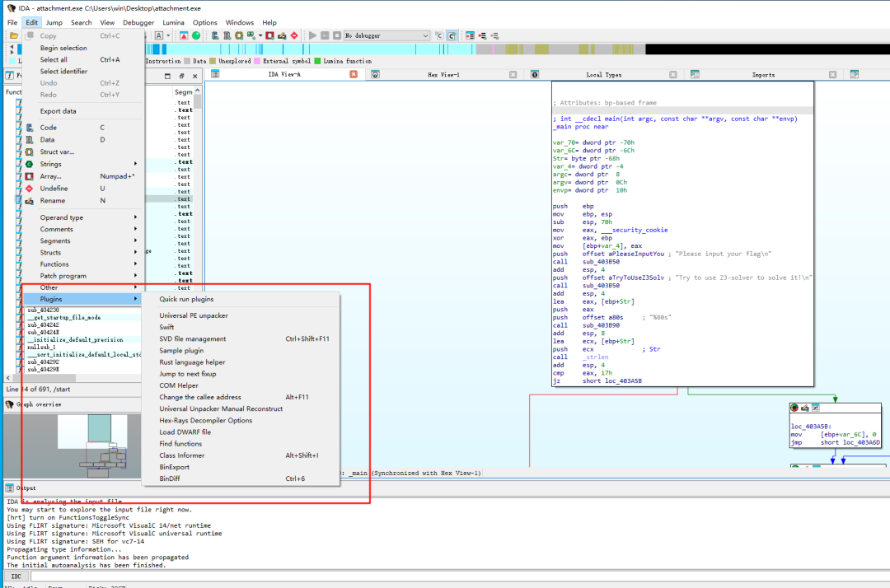Select Begin selection in the Edit menu
Image resolution: width=890 pixels, height=588 pixels.
[82, 48]
